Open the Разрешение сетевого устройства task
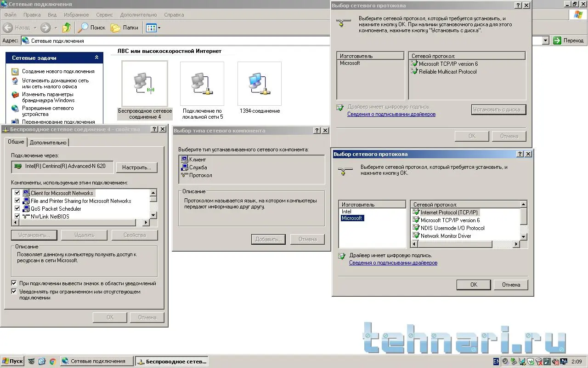 point(48,111)
